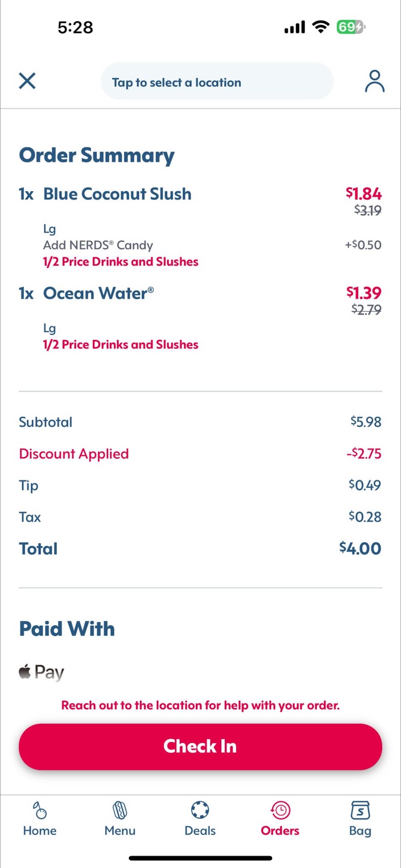Screen dimensions: 401x868
Task: Open the user profile icon
Action: [x=375, y=81]
